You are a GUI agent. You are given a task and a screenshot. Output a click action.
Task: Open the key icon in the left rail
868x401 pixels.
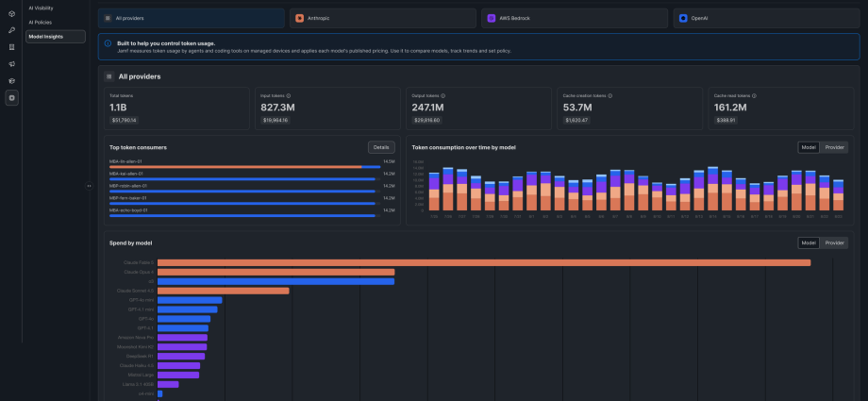point(11,30)
